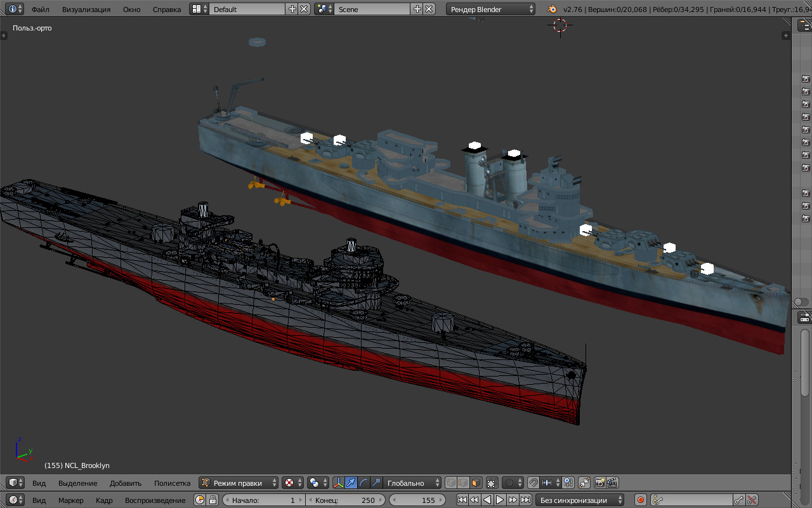Open the Файл menu
The image size is (812, 508).
(41, 10)
